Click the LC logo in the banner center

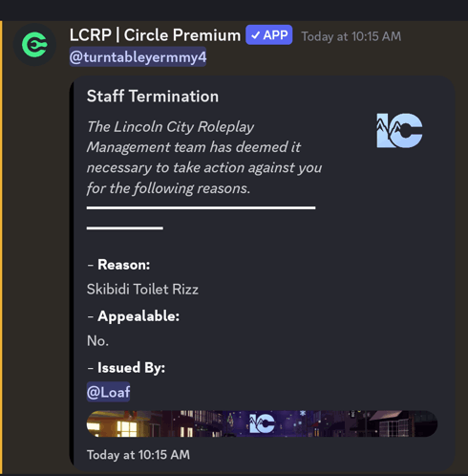pyautogui.click(x=262, y=423)
